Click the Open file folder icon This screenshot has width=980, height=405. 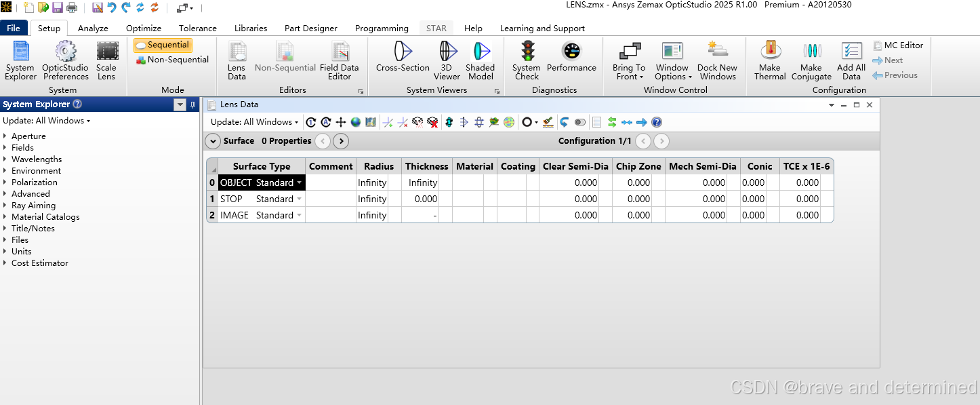43,7
